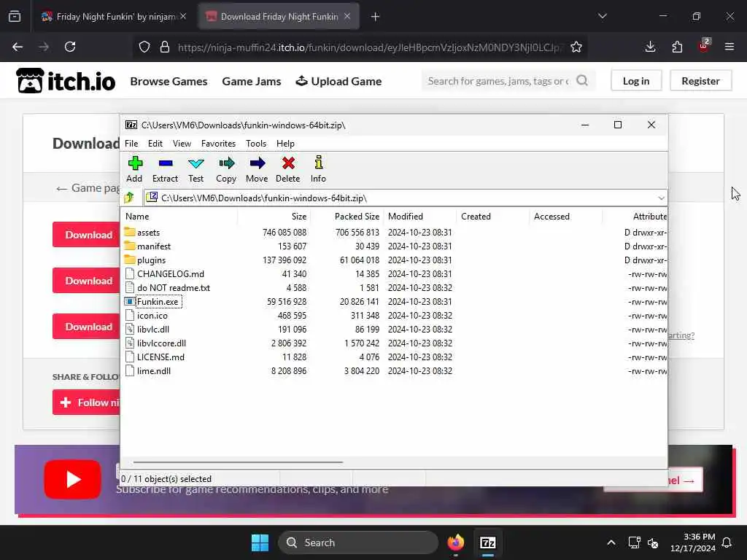Viewport: 747px width, 560px height.
Task: Open the Info toolbar icon
Action: click(x=318, y=163)
